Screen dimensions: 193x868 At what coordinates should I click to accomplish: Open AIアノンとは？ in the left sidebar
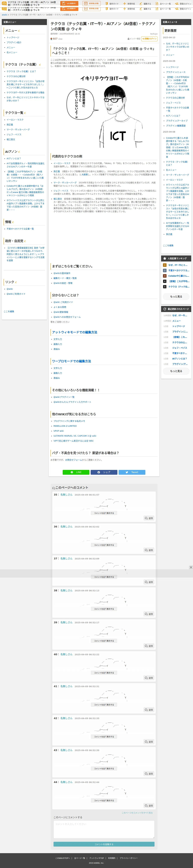pyautogui.click(x=14, y=158)
